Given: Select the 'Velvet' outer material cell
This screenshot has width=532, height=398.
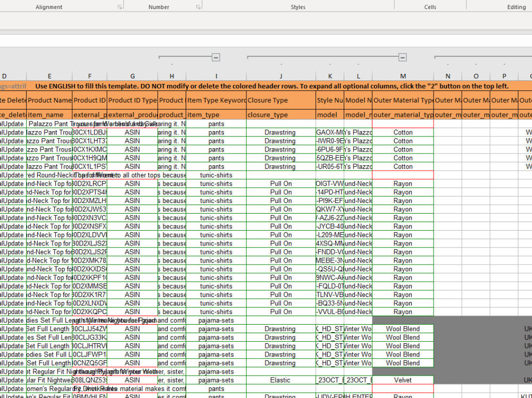Looking at the screenshot, I should (x=403, y=380).
